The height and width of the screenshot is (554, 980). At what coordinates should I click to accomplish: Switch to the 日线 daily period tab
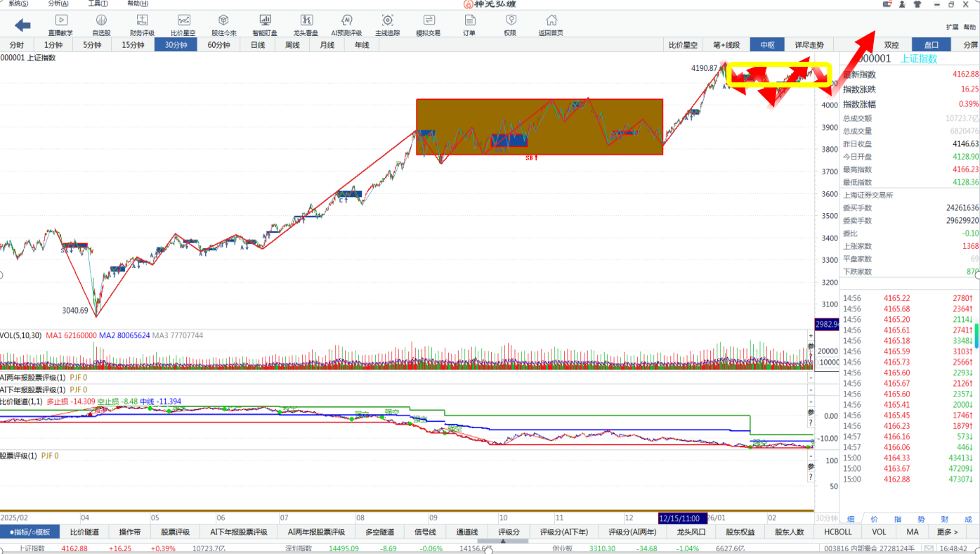[x=258, y=45]
